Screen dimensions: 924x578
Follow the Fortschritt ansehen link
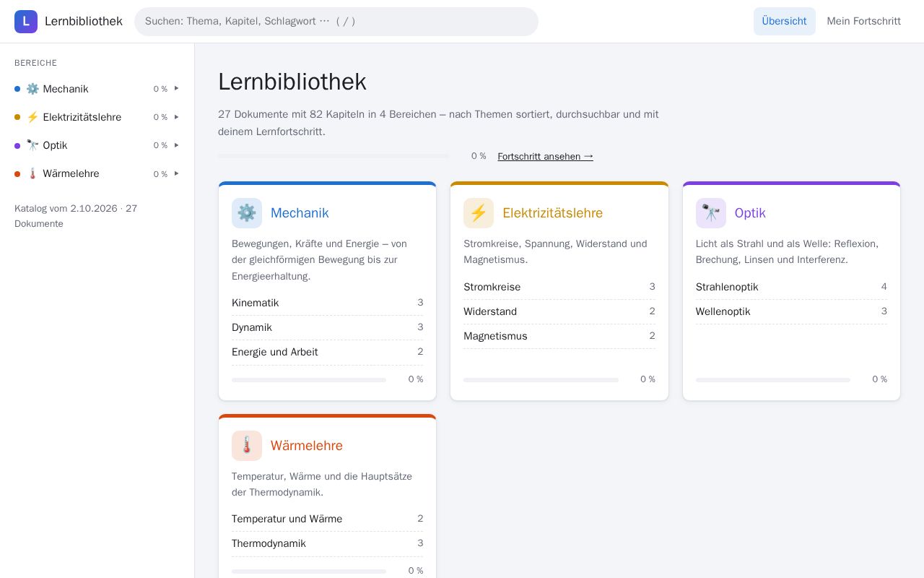[545, 156]
